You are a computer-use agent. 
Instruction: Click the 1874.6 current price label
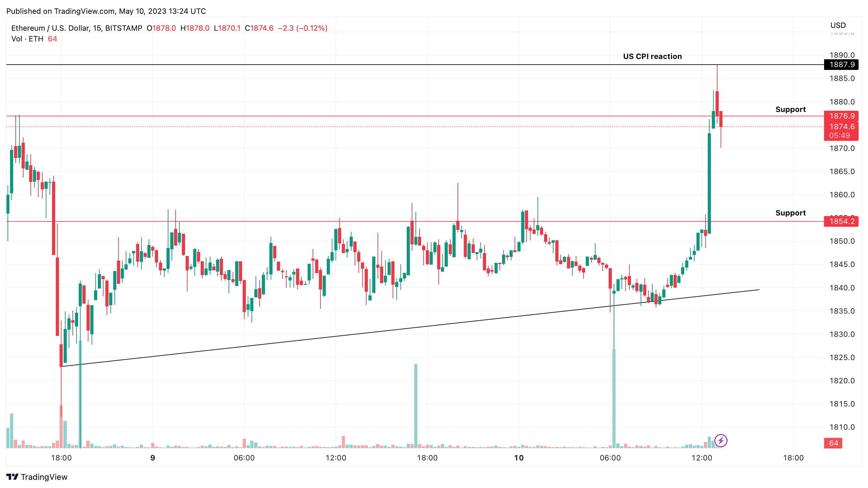click(x=841, y=127)
